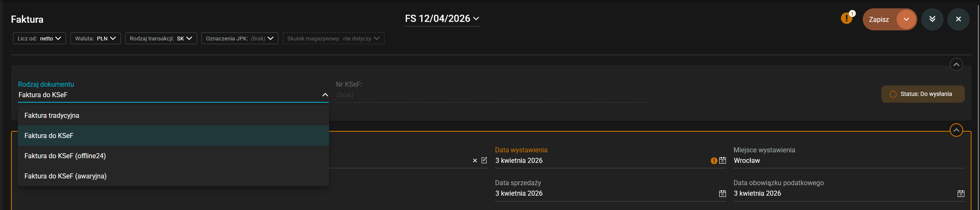Click the Zapisz save button
This screenshot has width=980, height=210.
tap(879, 19)
